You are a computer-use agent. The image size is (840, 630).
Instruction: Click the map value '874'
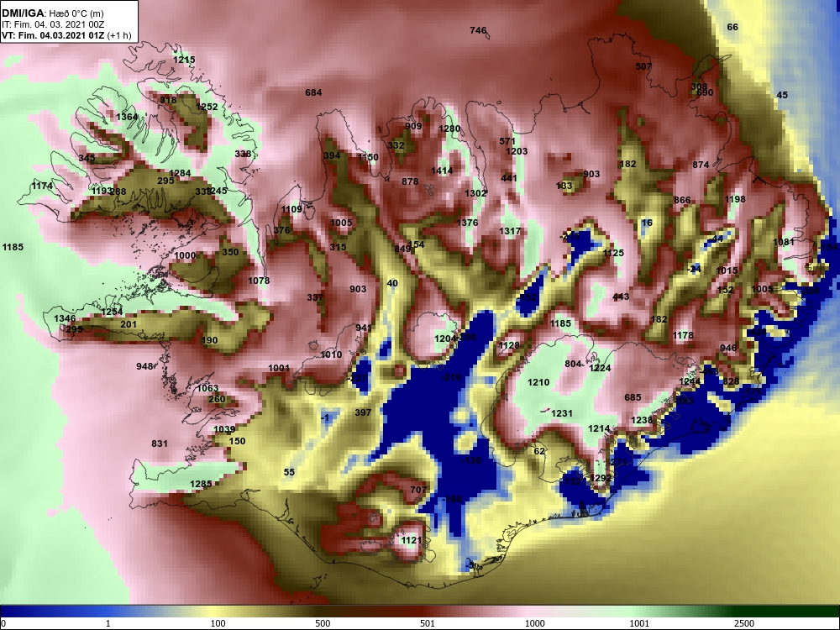click(x=701, y=165)
